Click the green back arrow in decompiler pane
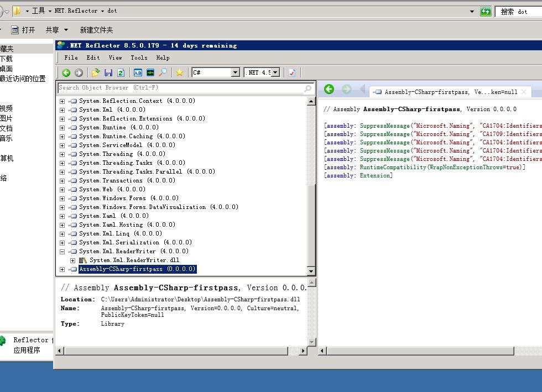542x392 pixels. pos(329,89)
